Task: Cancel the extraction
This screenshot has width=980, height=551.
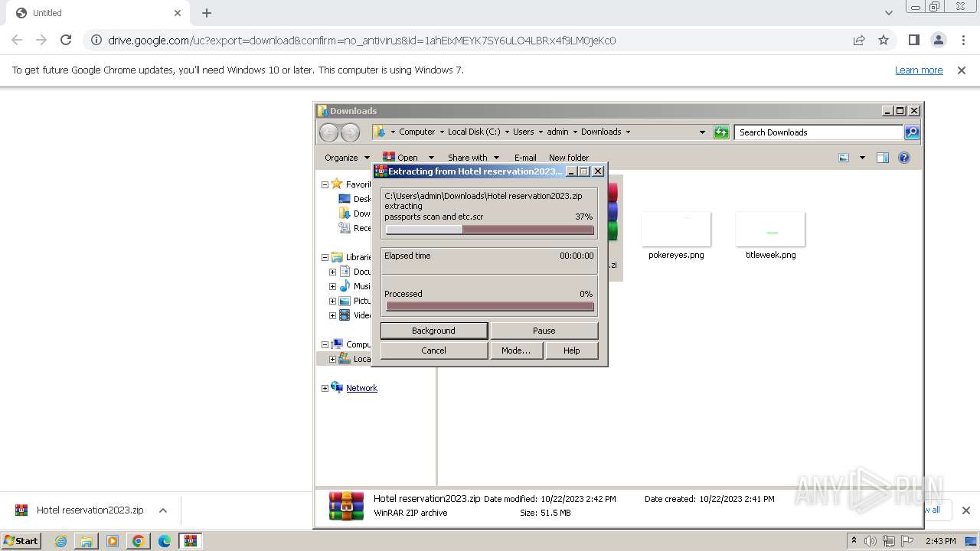Action: pyautogui.click(x=433, y=350)
